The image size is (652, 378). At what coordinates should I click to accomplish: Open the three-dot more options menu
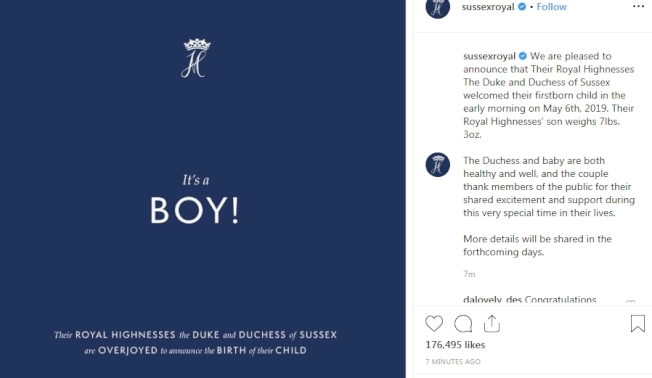(638, 6)
